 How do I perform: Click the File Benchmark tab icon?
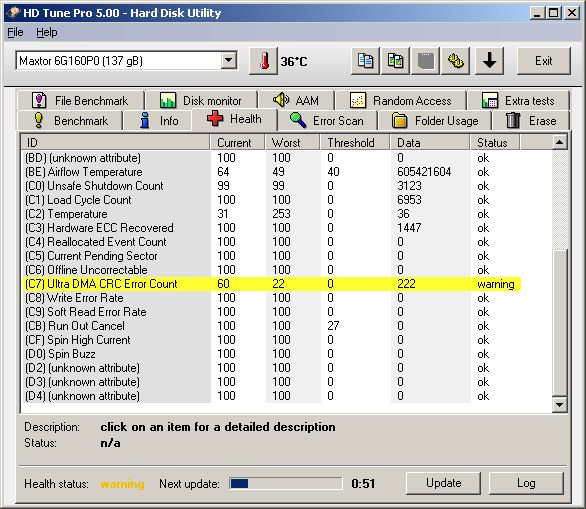(x=39, y=100)
